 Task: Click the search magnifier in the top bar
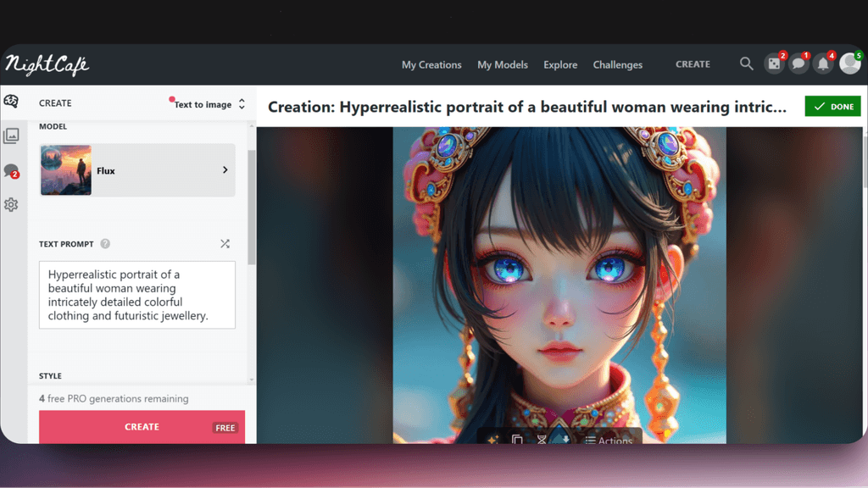[746, 64]
